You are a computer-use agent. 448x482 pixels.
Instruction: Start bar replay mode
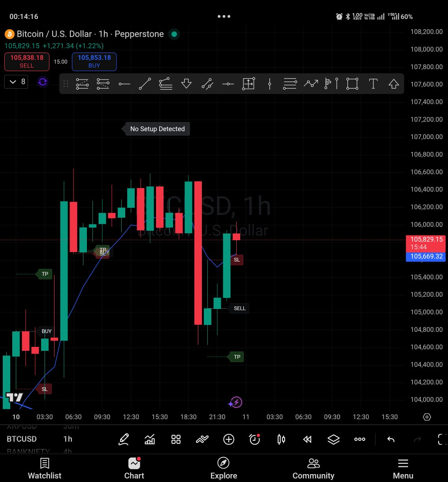pos(307,439)
